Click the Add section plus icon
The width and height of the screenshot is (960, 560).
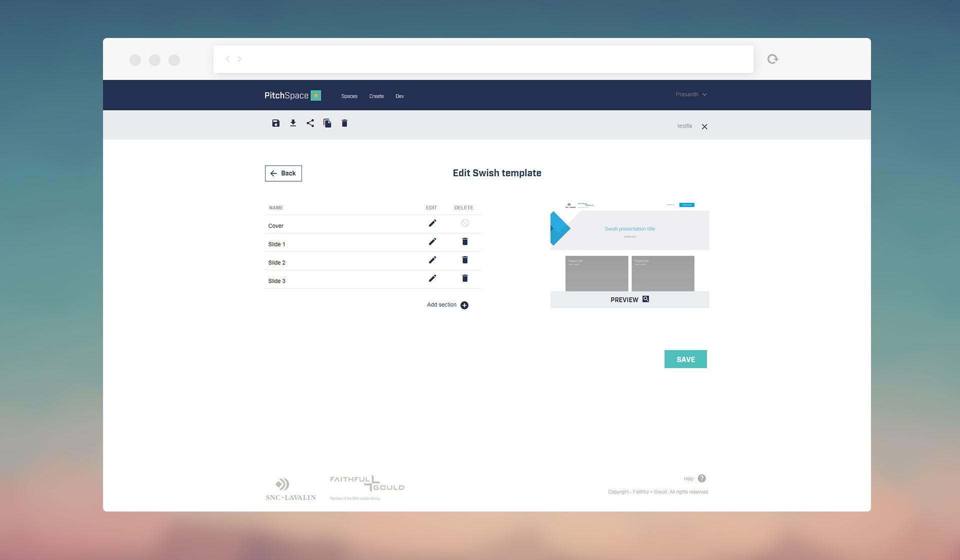pos(464,305)
